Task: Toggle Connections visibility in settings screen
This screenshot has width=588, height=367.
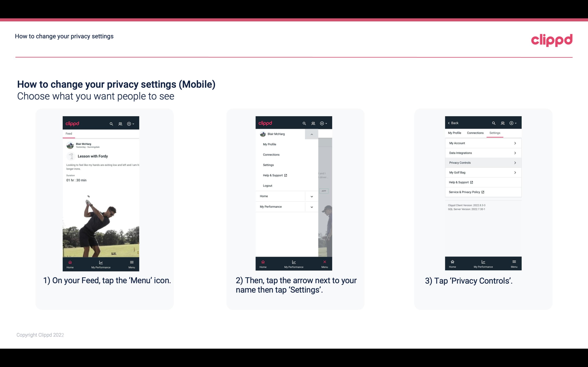Action: pyautogui.click(x=475, y=133)
